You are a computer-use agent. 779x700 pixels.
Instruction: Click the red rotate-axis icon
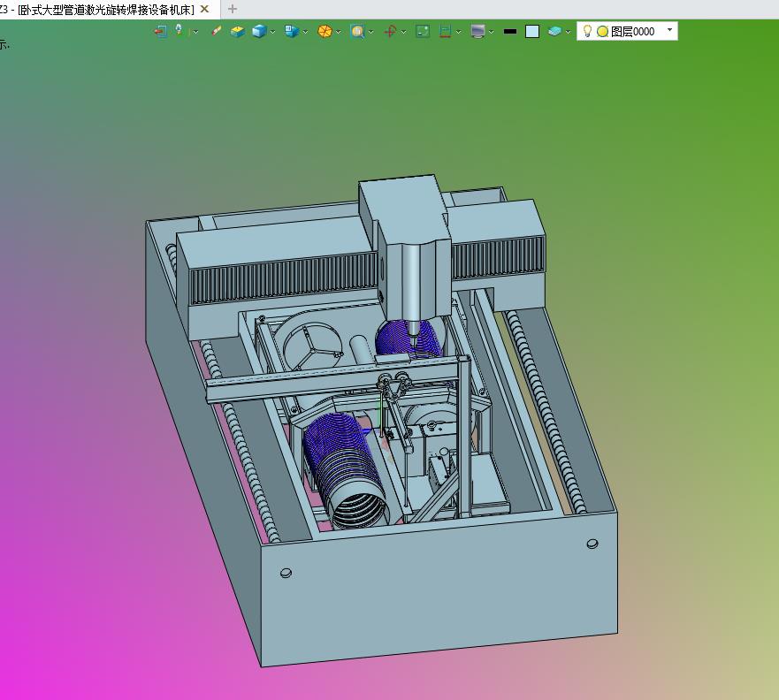click(390, 31)
